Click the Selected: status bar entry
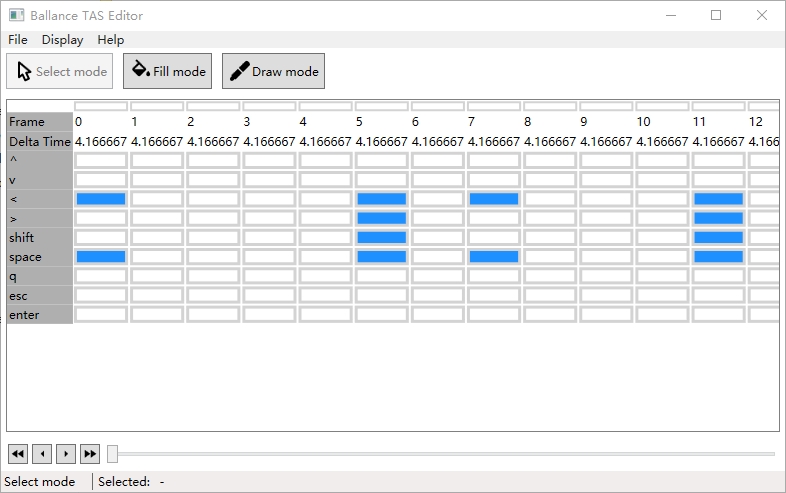Screen dimensions: 786x493 coord(131,482)
